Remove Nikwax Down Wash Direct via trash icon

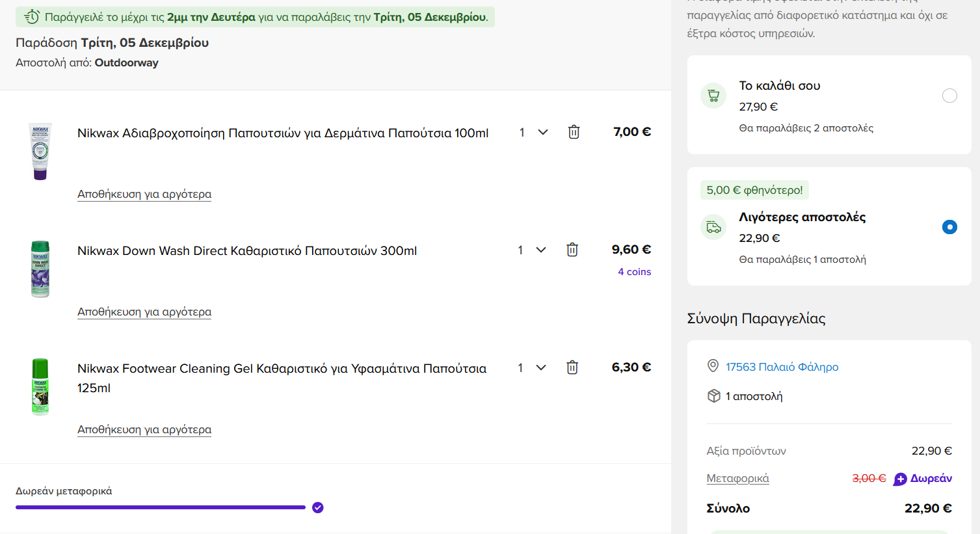pyautogui.click(x=572, y=250)
